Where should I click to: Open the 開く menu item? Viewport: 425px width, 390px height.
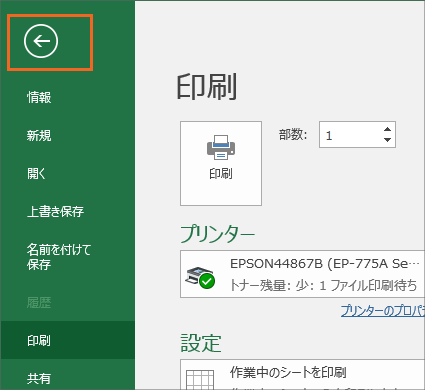36,174
